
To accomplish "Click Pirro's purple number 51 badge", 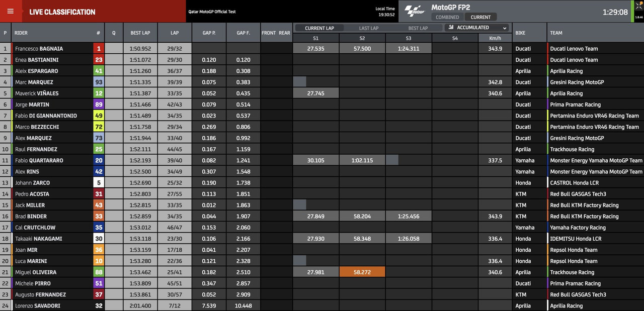I will click(x=99, y=283).
